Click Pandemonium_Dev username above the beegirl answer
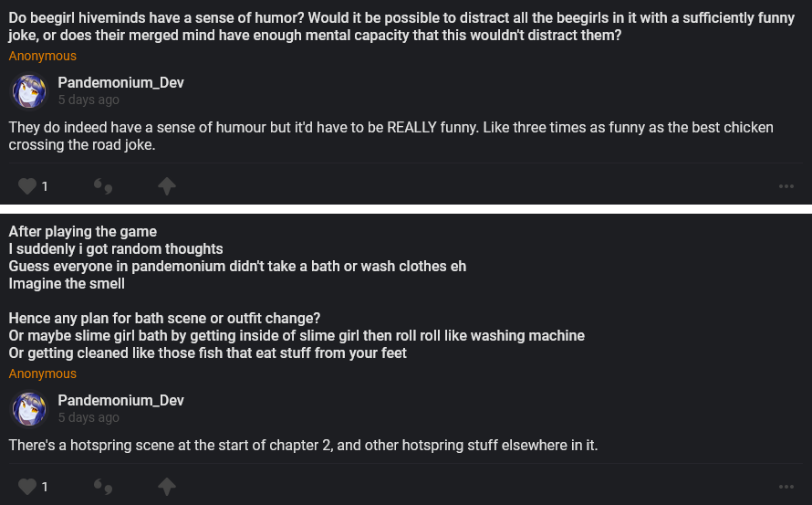This screenshot has width=812, height=505. [120, 83]
